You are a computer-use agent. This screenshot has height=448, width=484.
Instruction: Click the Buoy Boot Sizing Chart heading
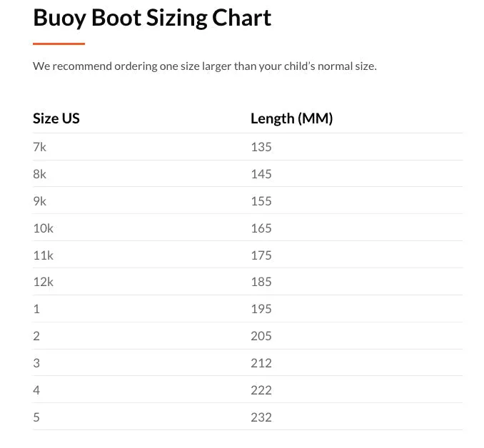(x=152, y=18)
